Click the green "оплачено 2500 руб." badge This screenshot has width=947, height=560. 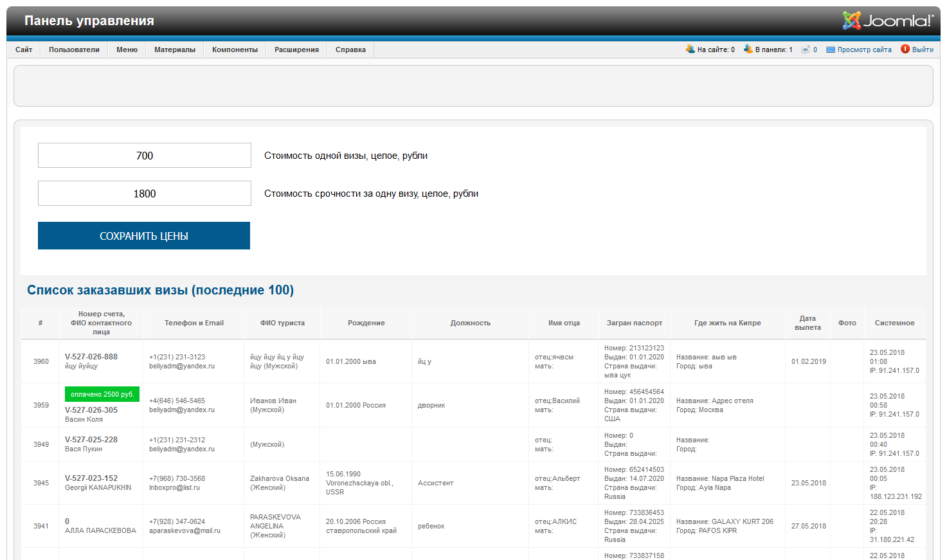tap(102, 394)
